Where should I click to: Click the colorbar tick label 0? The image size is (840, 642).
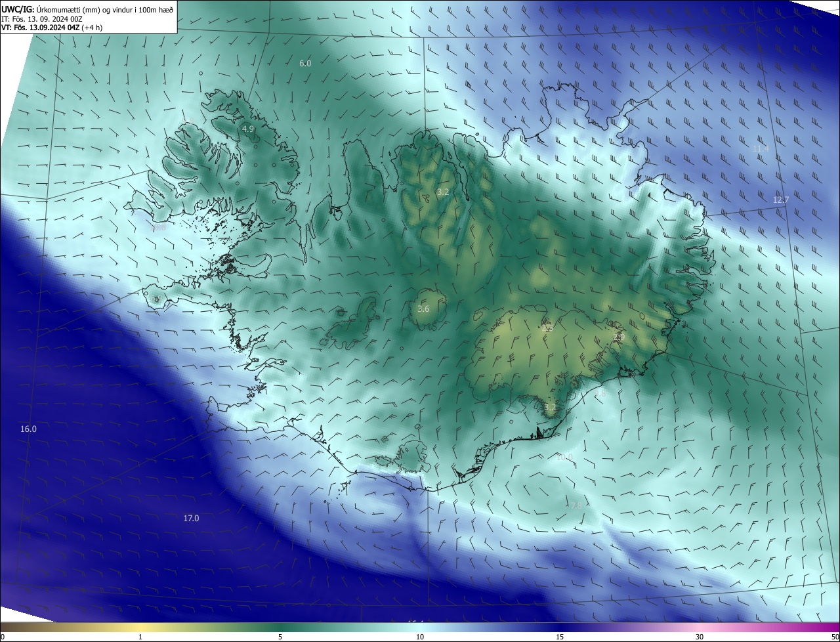pyautogui.click(x=2, y=637)
